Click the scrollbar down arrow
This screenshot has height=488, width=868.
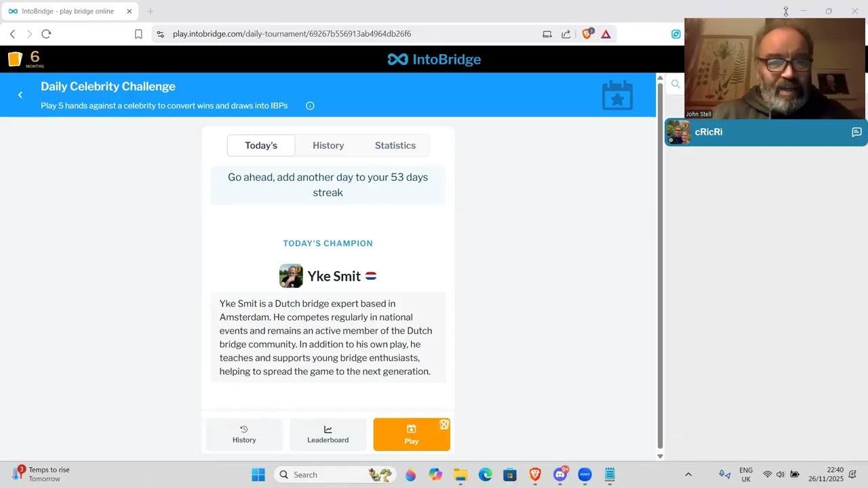point(660,456)
